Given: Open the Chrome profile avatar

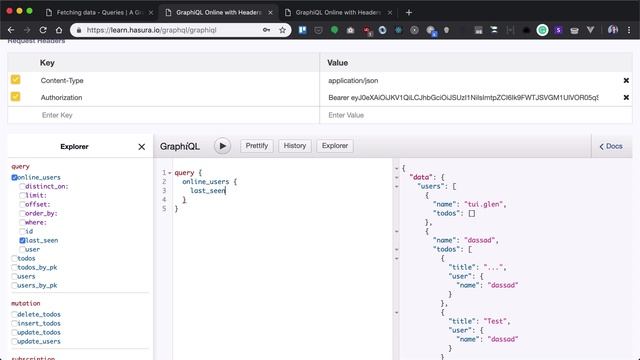Looking at the screenshot, I should click(613, 30).
